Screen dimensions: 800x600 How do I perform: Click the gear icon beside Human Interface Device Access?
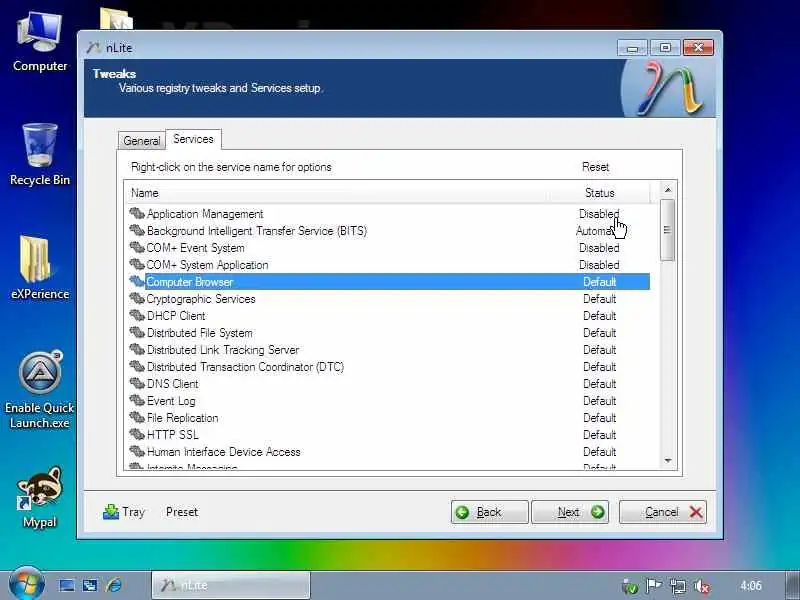pyautogui.click(x=137, y=452)
